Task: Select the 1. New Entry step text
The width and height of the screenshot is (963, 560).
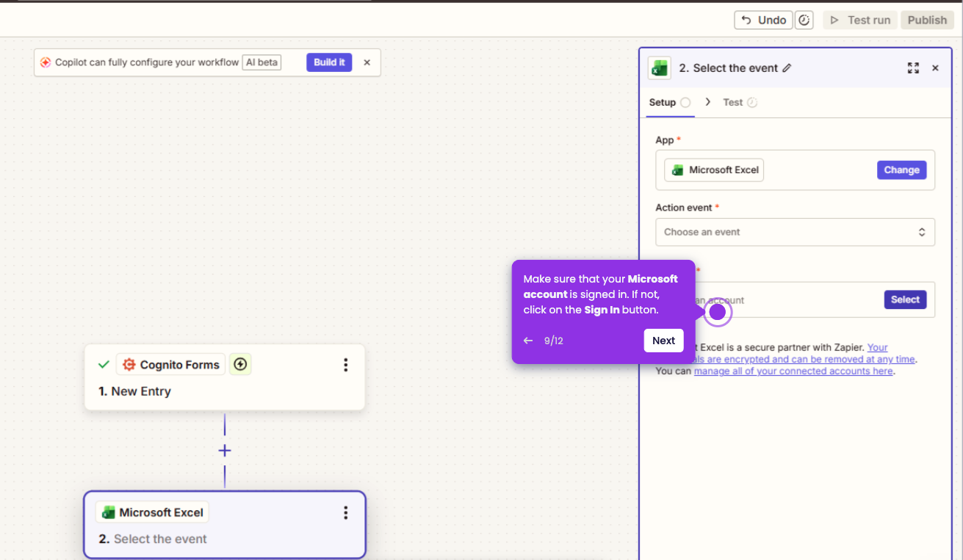Action: [x=134, y=391]
